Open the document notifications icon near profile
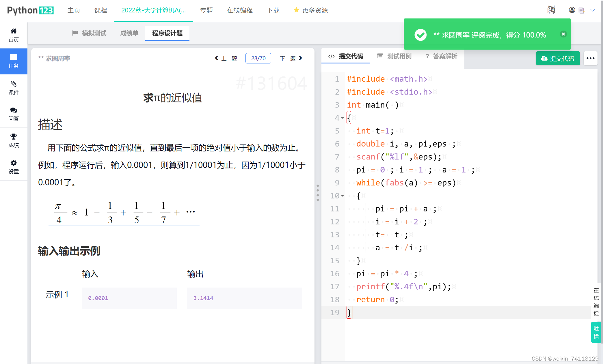Screen dimensions: 603x364 581,10
